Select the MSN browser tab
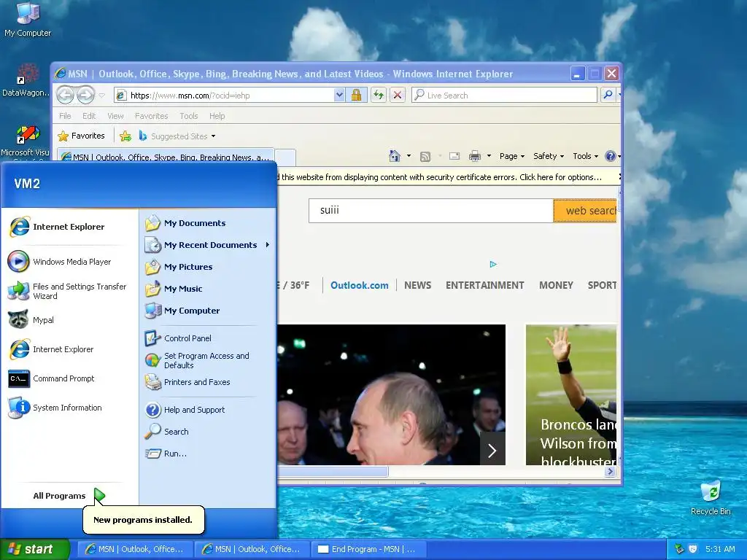747x560 pixels. pyautogui.click(x=166, y=157)
